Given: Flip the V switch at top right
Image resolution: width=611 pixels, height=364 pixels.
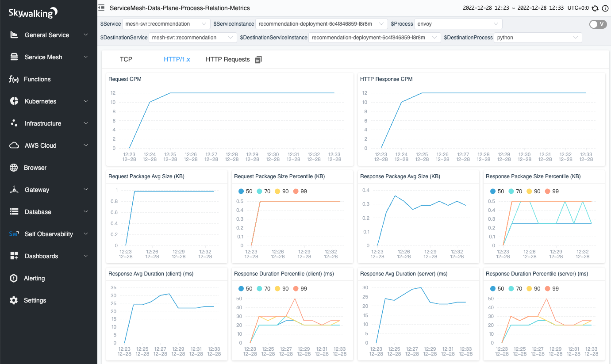Looking at the screenshot, I should 598,25.
